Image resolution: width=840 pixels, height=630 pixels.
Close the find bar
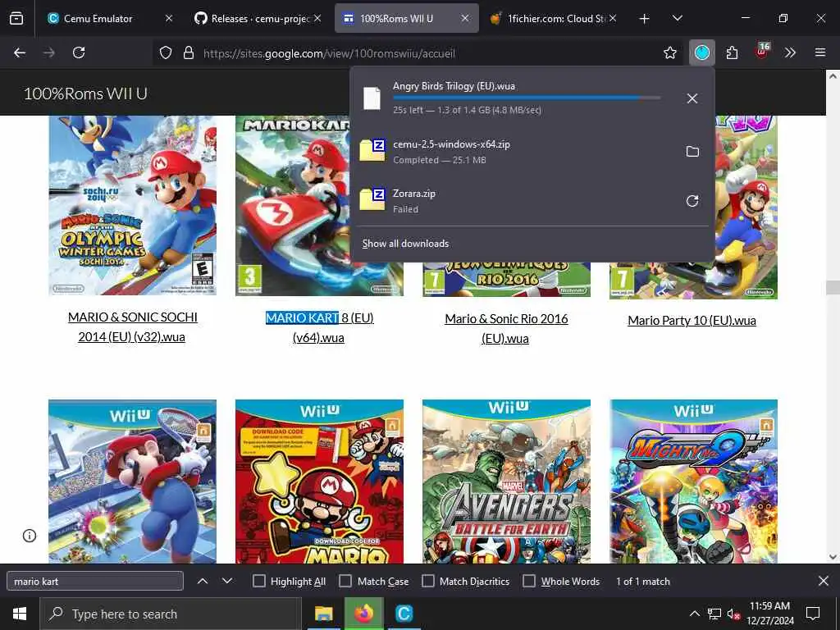(824, 581)
